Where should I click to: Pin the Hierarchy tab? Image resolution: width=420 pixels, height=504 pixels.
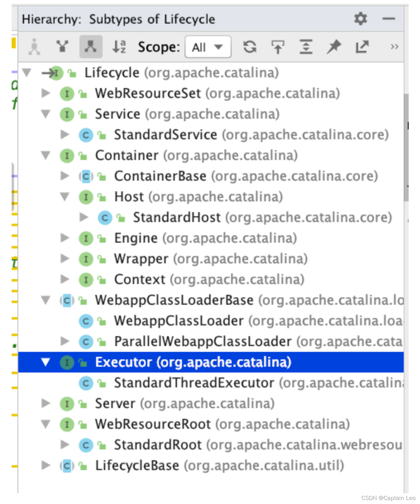pos(334,47)
